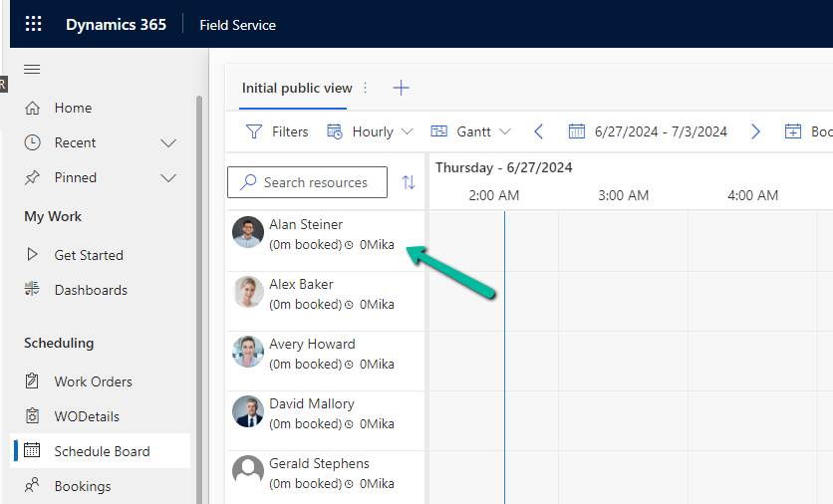Expand the Gantt view type dropdown
The width and height of the screenshot is (833, 504).
click(x=471, y=131)
